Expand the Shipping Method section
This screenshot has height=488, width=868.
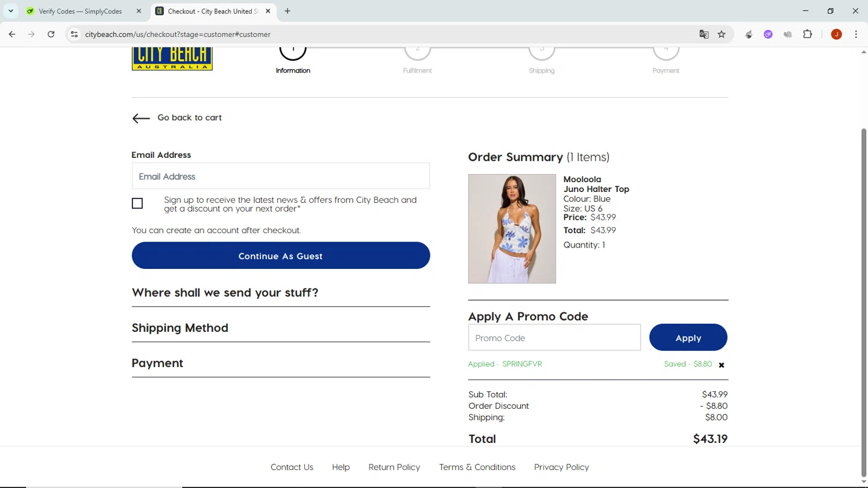pos(281,328)
